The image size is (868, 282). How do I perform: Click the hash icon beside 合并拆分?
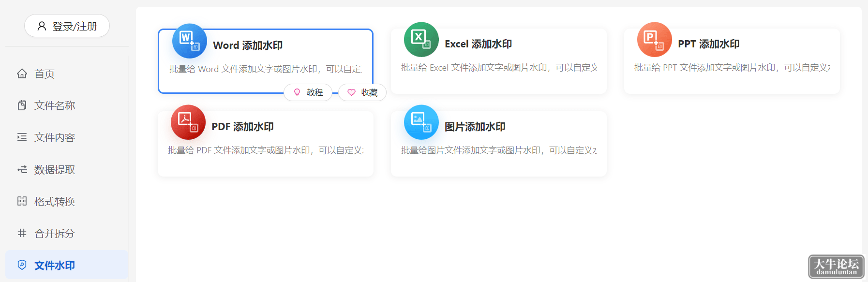(22, 233)
